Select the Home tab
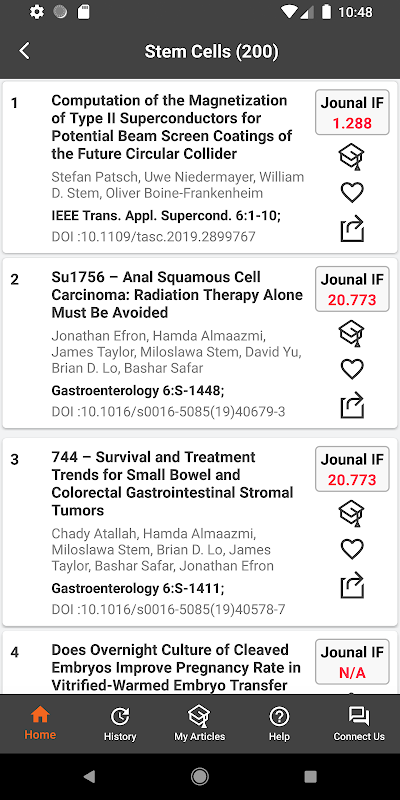The width and height of the screenshot is (400, 800). [x=40, y=724]
